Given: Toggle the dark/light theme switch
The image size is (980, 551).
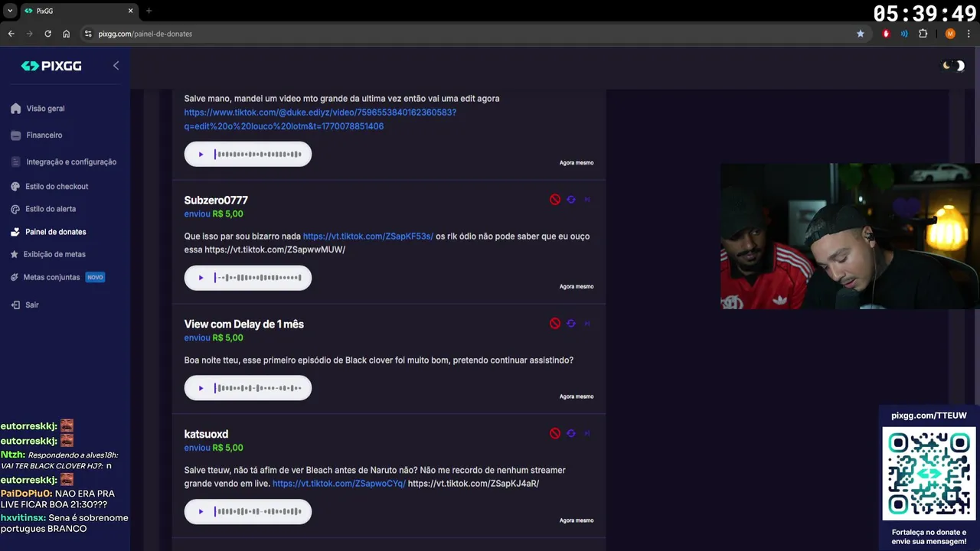Looking at the screenshot, I should (x=953, y=66).
